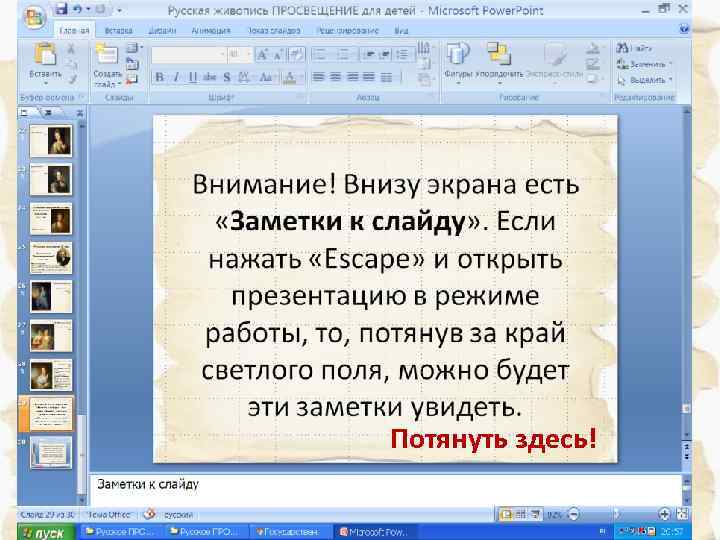This screenshot has height=540, width=720.
Task: Activate the Format Painter brush
Action: (72, 79)
